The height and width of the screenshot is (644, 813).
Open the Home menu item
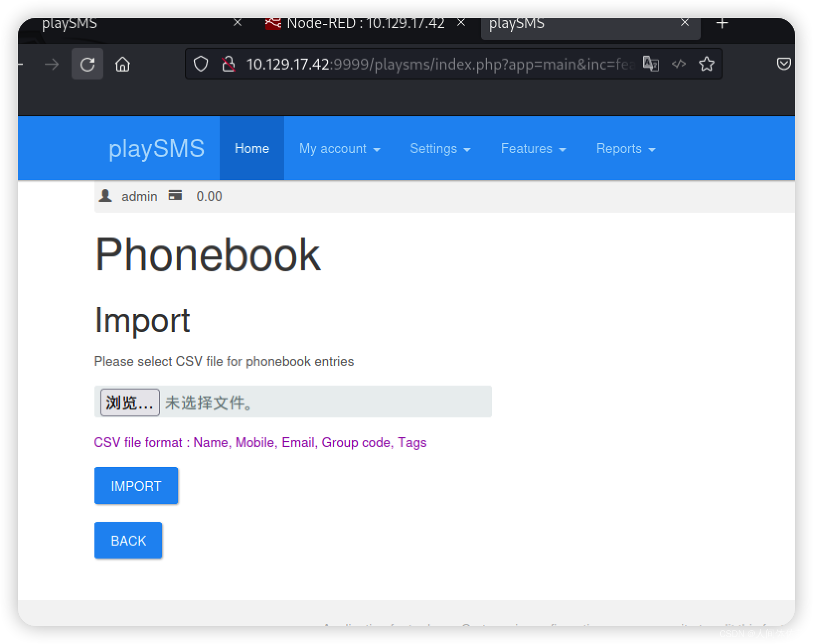[252, 148]
